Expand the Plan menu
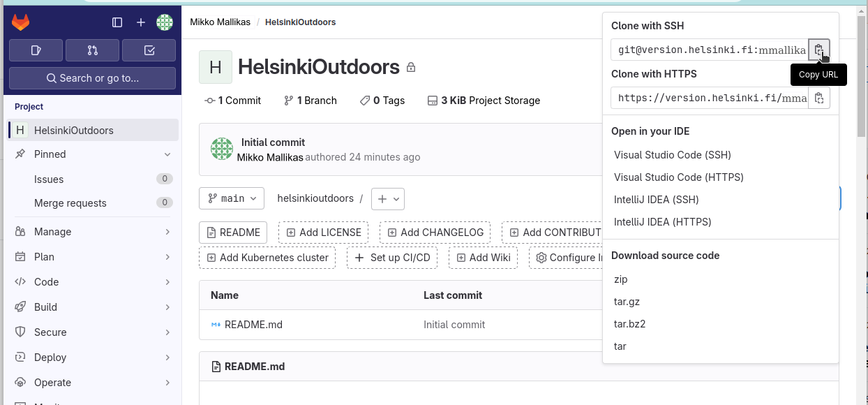 (x=93, y=257)
